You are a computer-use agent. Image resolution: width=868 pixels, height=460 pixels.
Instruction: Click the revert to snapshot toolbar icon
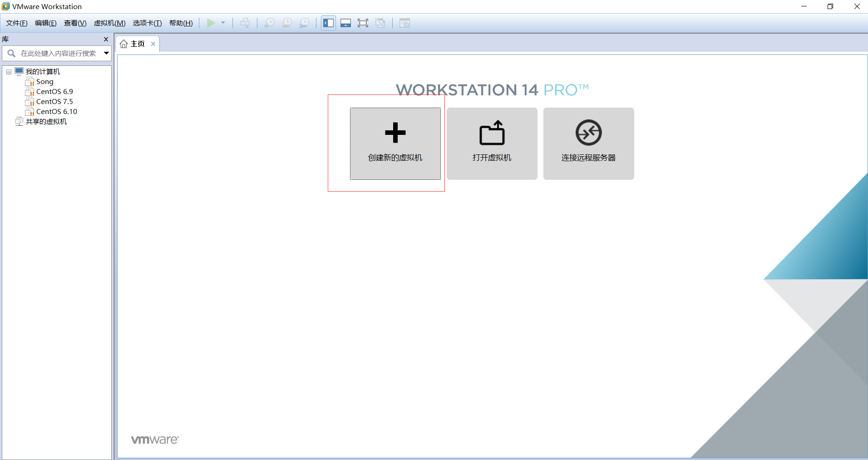coord(287,23)
